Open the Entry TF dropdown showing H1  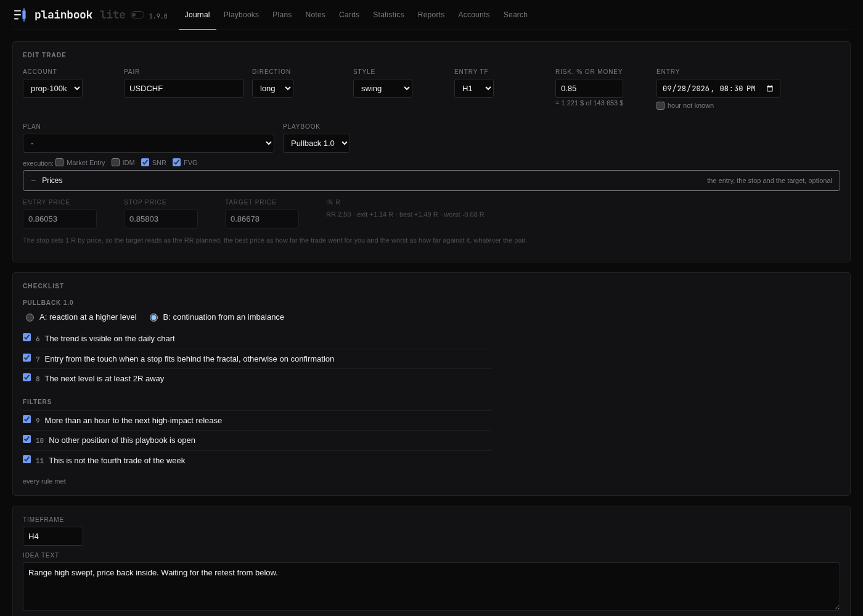(474, 89)
